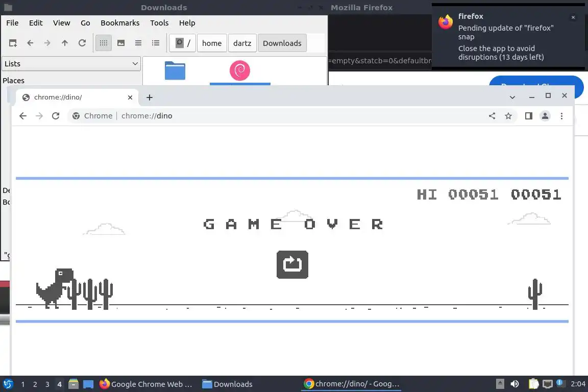Select the Debian package file in Downloads

[239, 70]
